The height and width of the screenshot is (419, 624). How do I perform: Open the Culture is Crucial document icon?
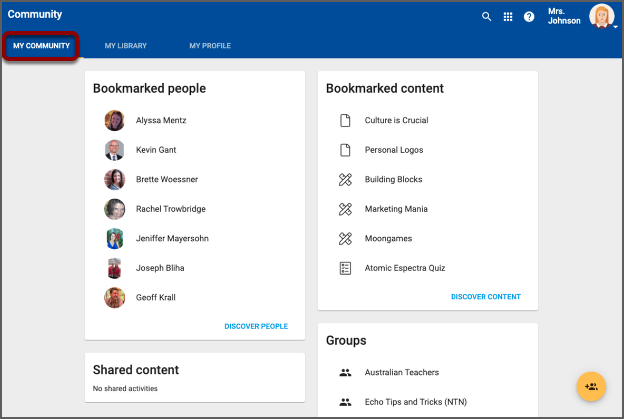point(345,120)
